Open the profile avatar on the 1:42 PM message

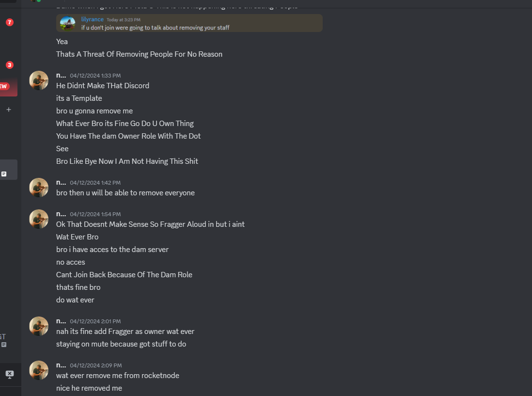pos(39,188)
